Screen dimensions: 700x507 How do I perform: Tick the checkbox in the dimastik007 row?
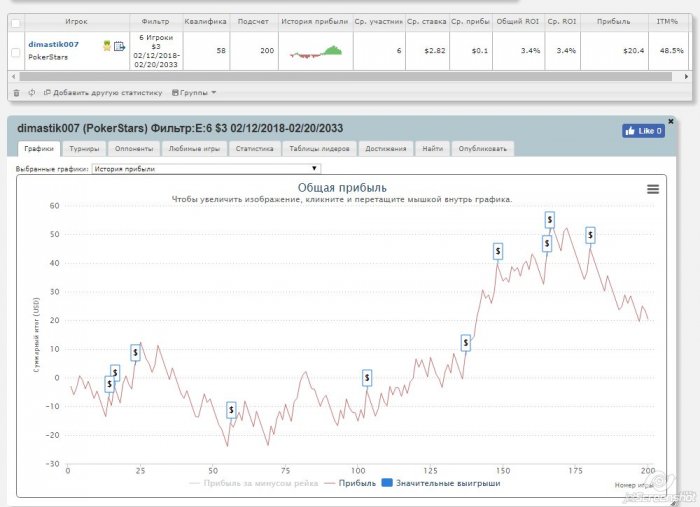pos(15,51)
